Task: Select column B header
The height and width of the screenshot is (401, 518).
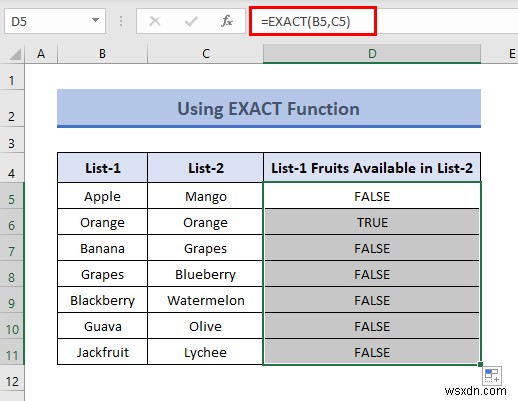Action: (x=102, y=54)
